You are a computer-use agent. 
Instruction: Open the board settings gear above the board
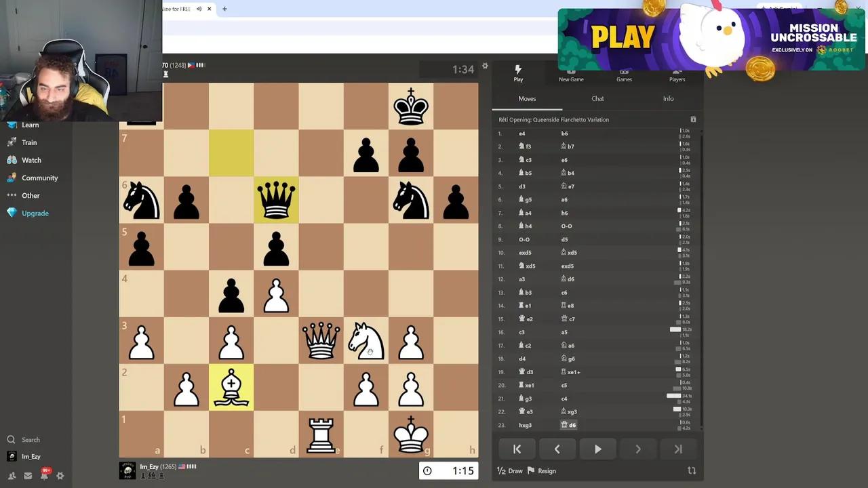point(485,66)
